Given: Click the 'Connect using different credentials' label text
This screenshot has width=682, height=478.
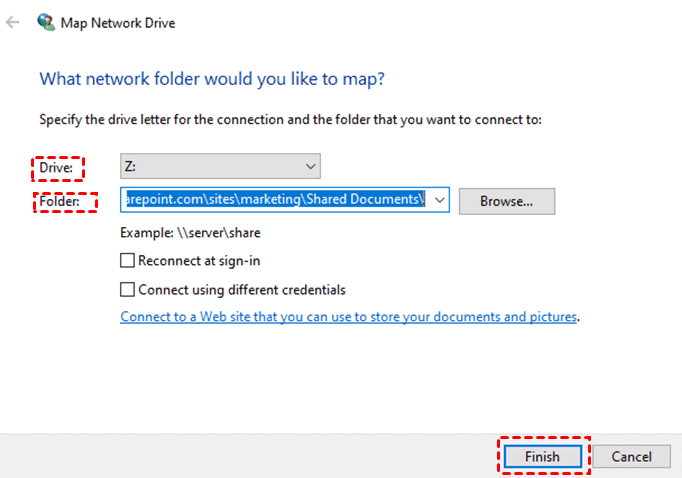Looking at the screenshot, I should [x=242, y=290].
